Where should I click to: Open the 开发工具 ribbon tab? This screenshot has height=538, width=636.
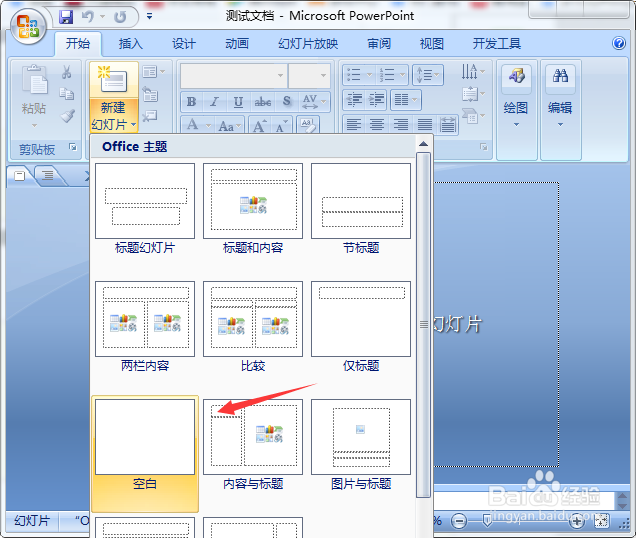coord(496,43)
